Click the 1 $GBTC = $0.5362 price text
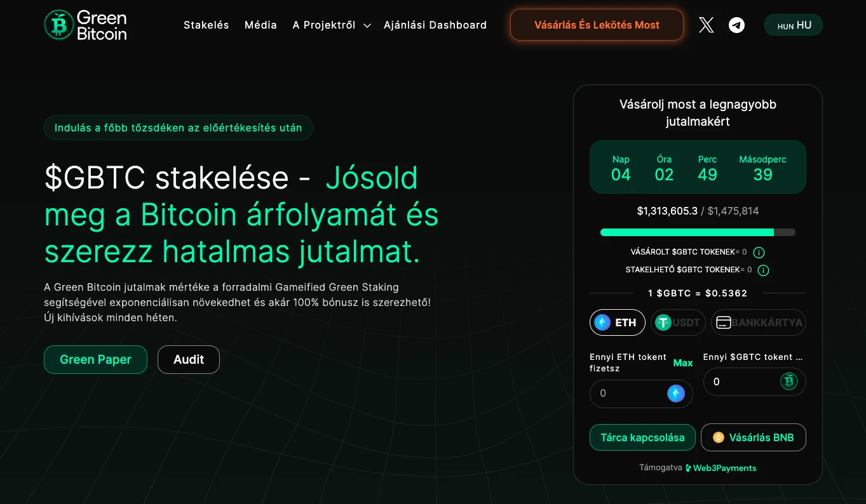Viewport: 866px width, 504px height. click(698, 293)
